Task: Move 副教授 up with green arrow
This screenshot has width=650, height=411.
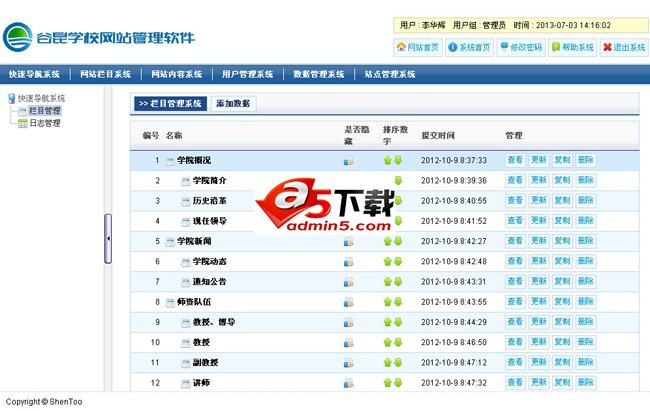Action: click(x=388, y=362)
